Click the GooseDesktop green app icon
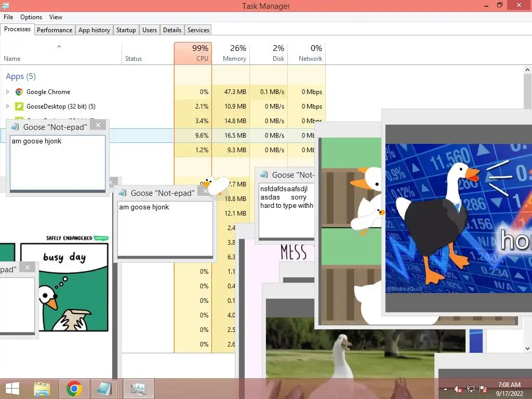This screenshot has width=532, height=399. tap(19, 106)
